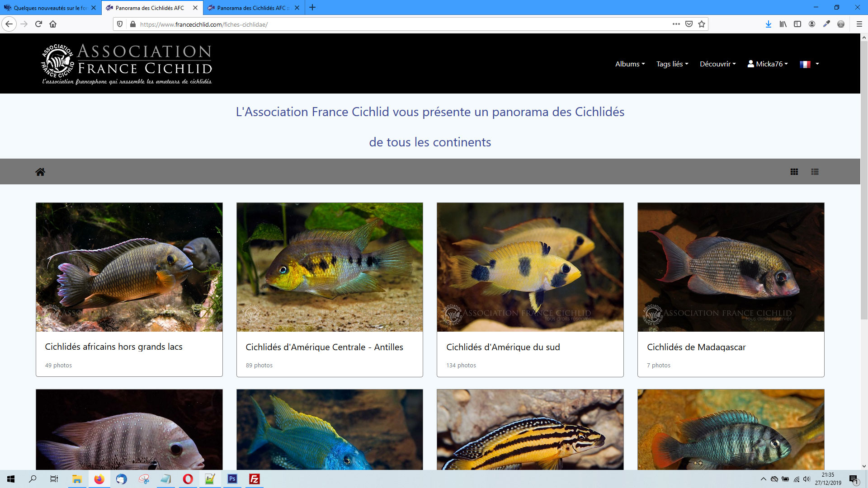The height and width of the screenshot is (488, 868).
Task: Go back with the browser Back arrow
Action: pyautogui.click(x=9, y=24)
